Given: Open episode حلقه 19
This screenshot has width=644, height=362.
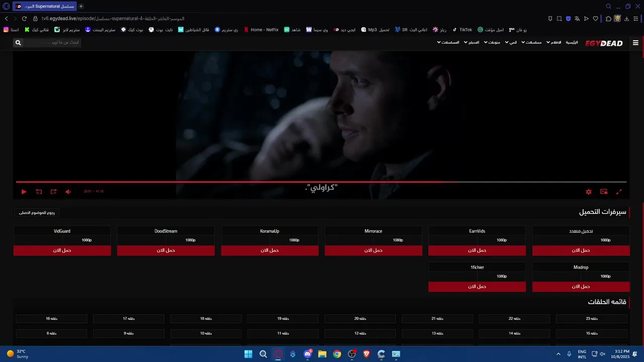Looking at the screenshot, I should (283, 319).
